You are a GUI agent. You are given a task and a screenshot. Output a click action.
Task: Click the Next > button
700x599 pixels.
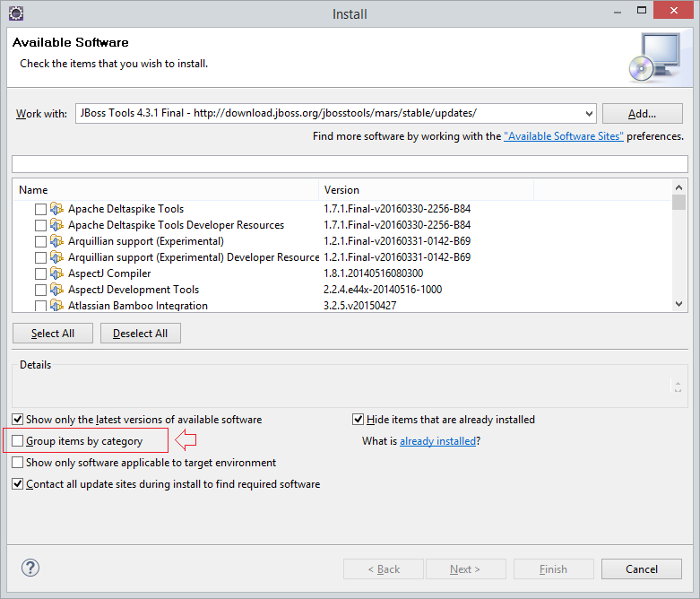pyautogui.click(x=466, y=569)
